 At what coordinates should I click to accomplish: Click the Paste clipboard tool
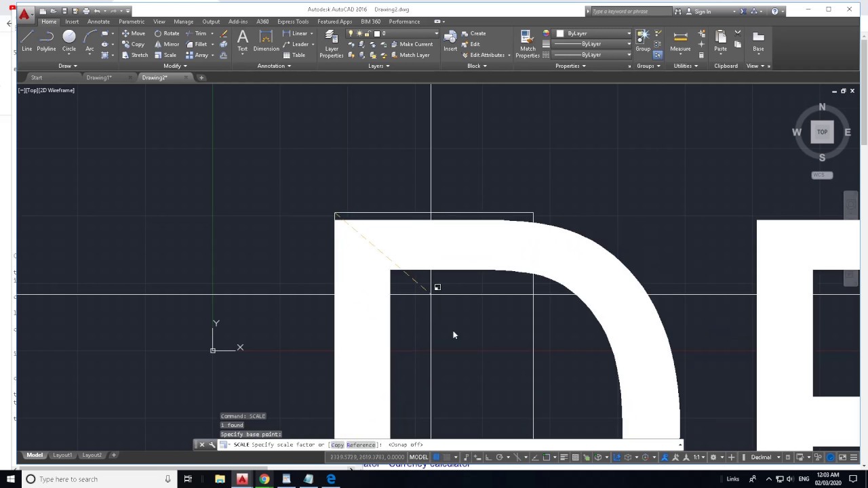click(x=720, y=41)
